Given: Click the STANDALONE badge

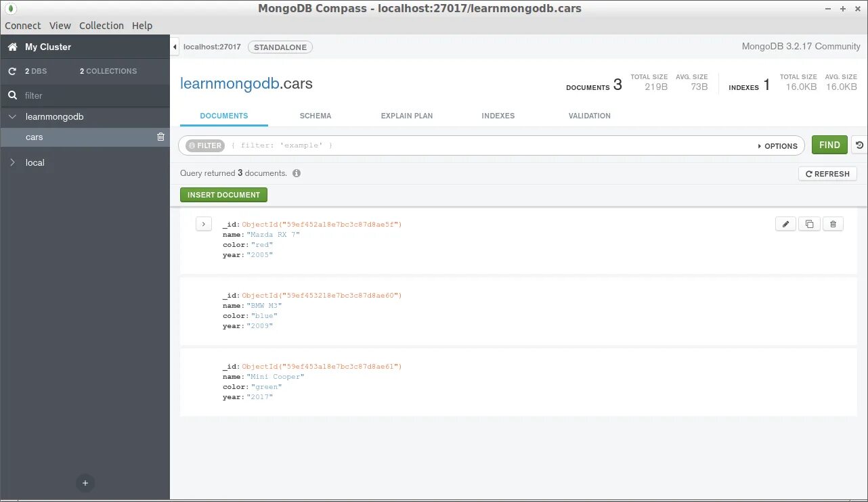Looking at the screenshot, I should pos(280,47).
